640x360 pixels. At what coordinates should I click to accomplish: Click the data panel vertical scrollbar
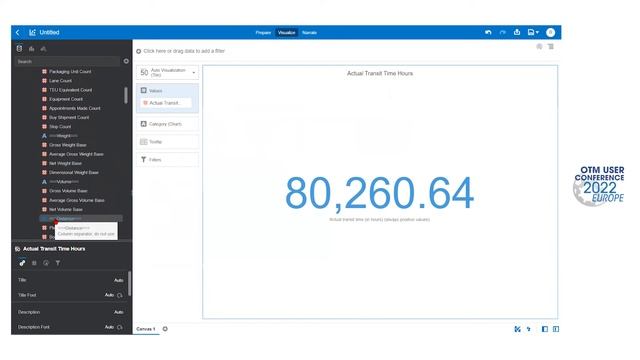click(126, 95)
